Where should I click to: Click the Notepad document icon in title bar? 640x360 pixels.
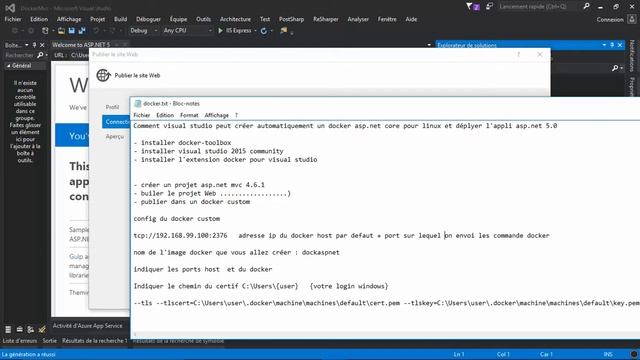(x=138, y=104)
